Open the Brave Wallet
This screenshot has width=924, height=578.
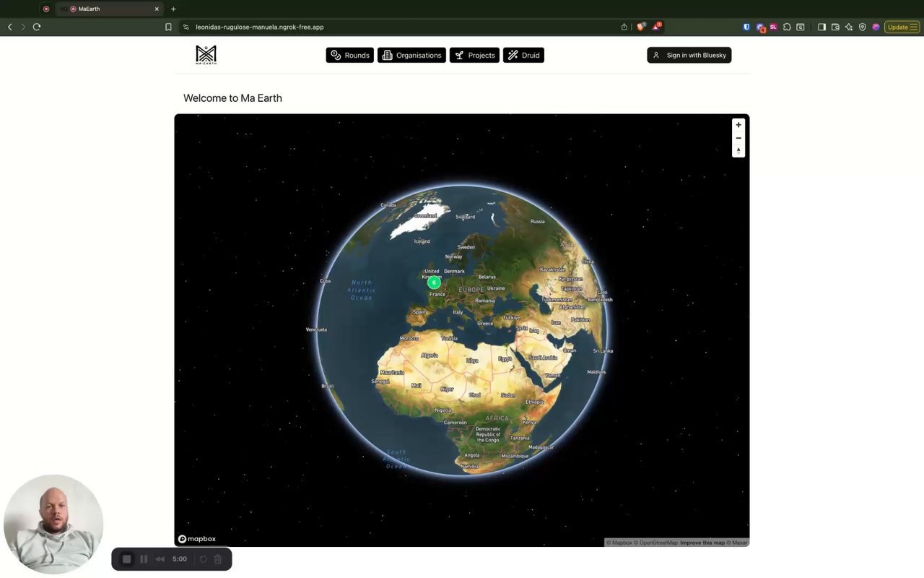[835, 27]
